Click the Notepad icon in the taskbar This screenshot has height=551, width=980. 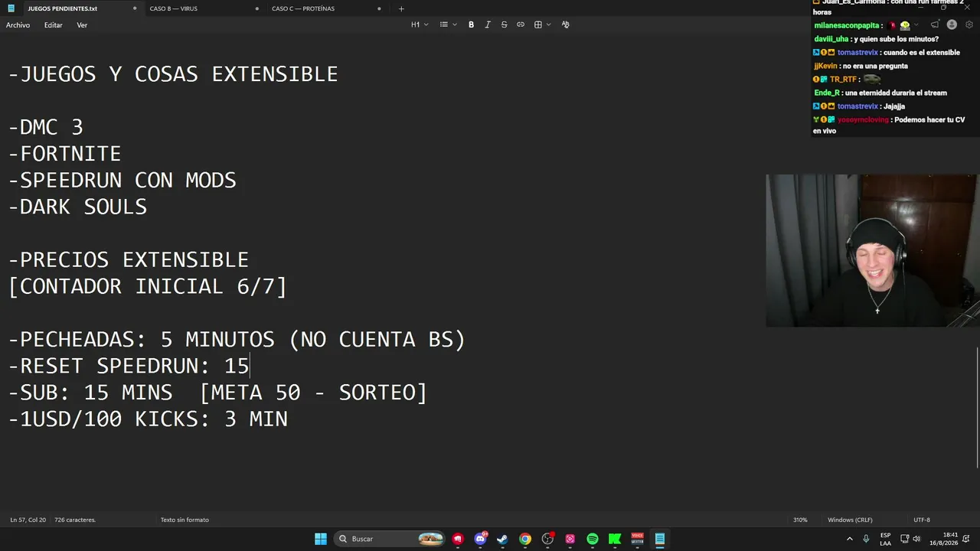[660, 539]
